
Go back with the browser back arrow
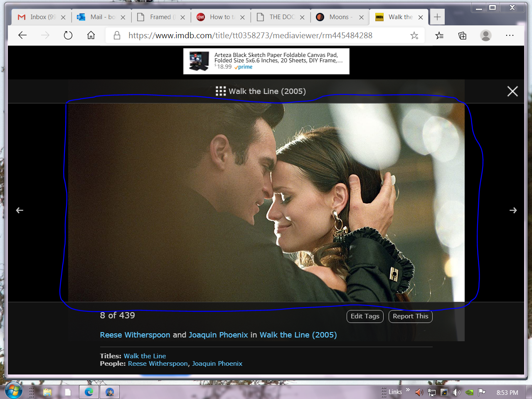pos(22,35)
